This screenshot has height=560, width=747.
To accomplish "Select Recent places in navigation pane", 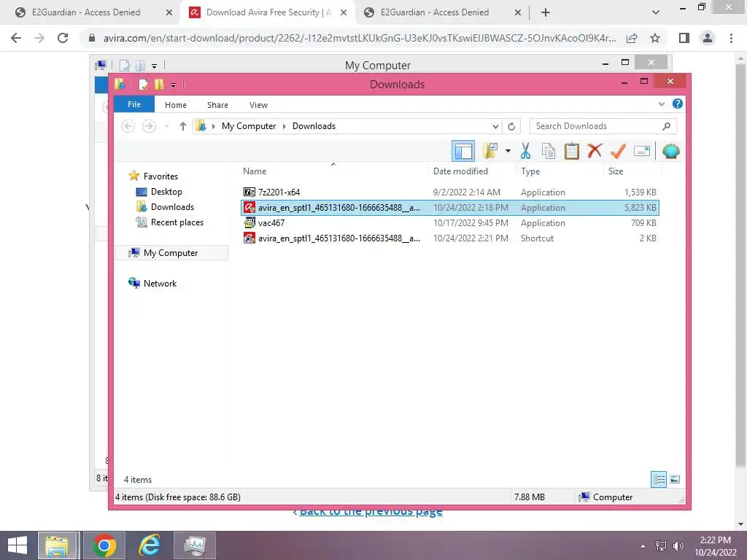I will tap(177, 222).
